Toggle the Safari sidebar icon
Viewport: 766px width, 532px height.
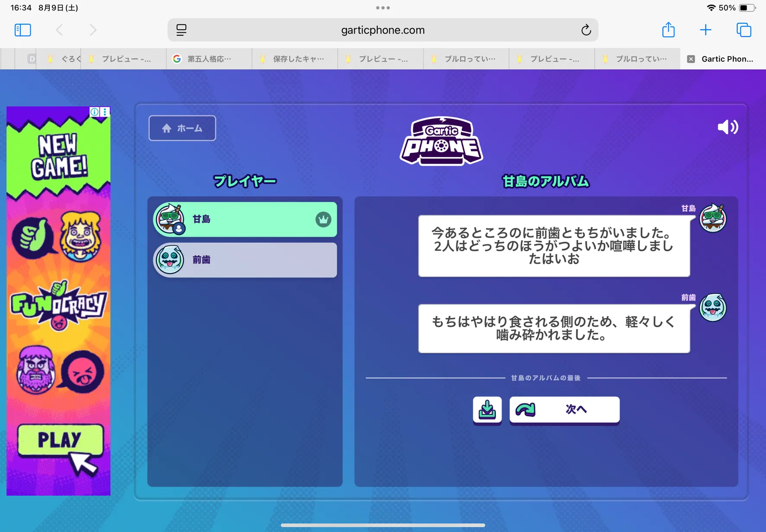coord(22,30)
